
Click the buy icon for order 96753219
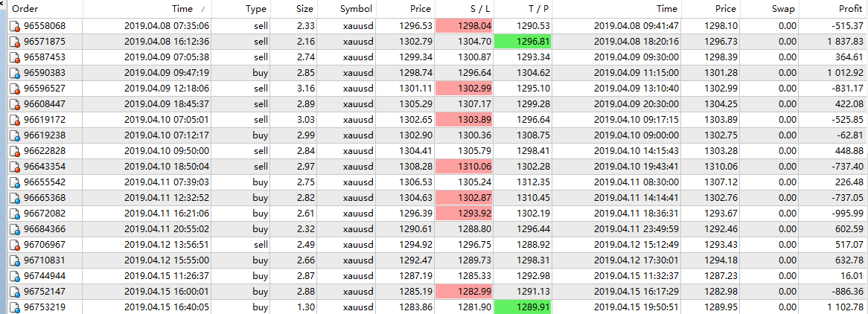(x=14, y=307)
